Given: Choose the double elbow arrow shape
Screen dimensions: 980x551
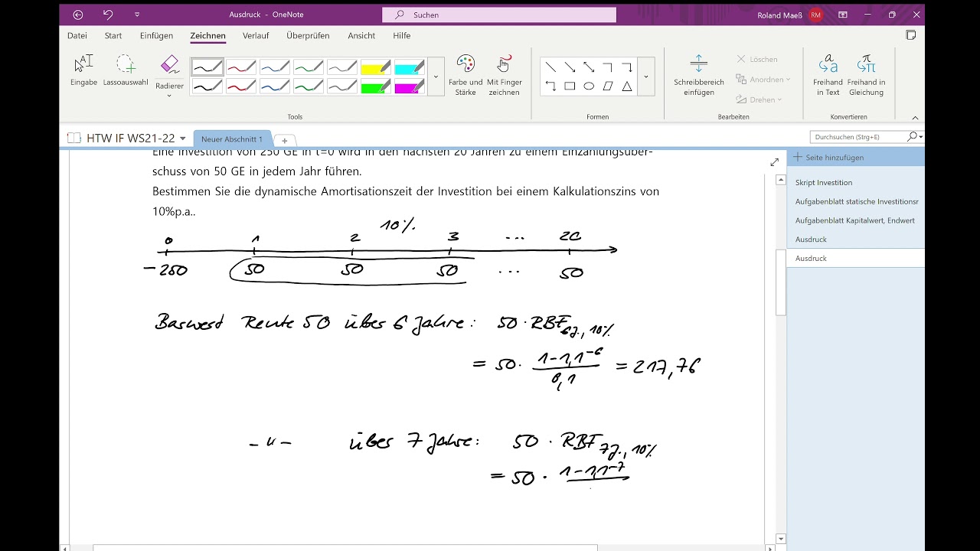Looking at the screenshot, I should point(550,86).
